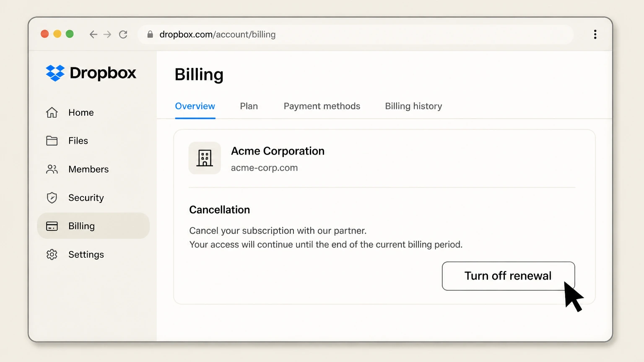Click the Dropbox logo icon

pos(55,73)
